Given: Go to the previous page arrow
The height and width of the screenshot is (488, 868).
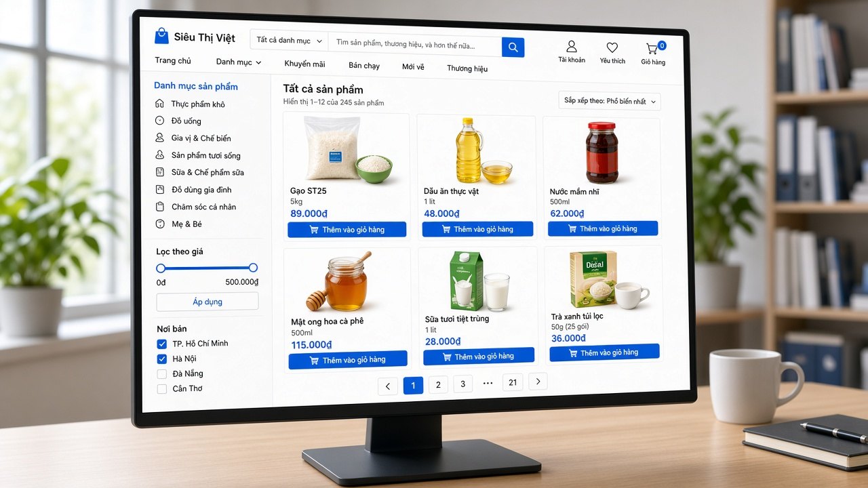Looking at the screenshot, I should point(388,386).
